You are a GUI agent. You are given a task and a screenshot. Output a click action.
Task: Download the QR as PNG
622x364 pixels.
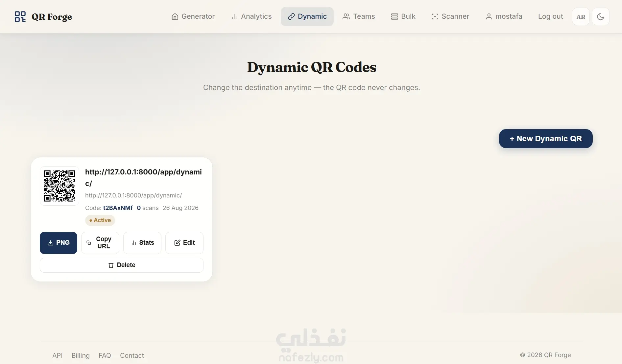pyautogui.click(x=59, y=243)
